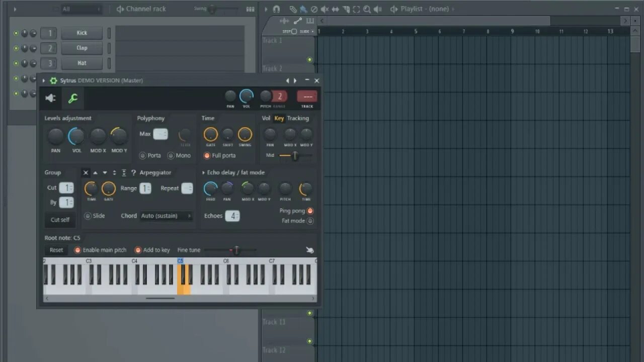Select the Mute tool in Playlist toolbar

(325, 9)
